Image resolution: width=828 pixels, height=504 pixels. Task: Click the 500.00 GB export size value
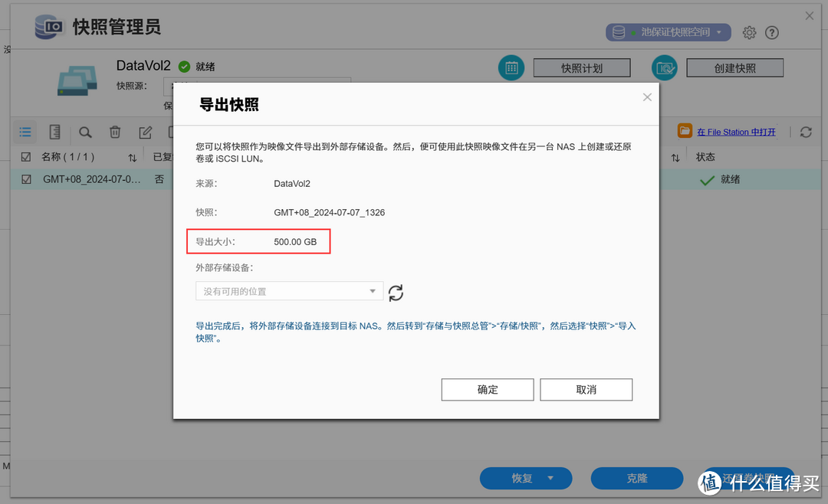pos(295,242)
